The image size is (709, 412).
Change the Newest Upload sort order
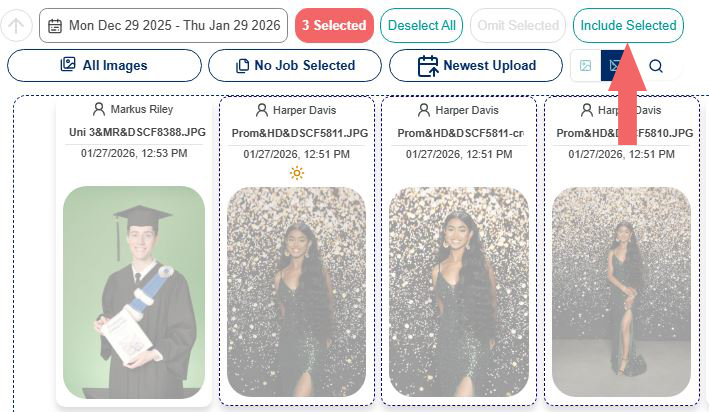(x=476, y=66)
